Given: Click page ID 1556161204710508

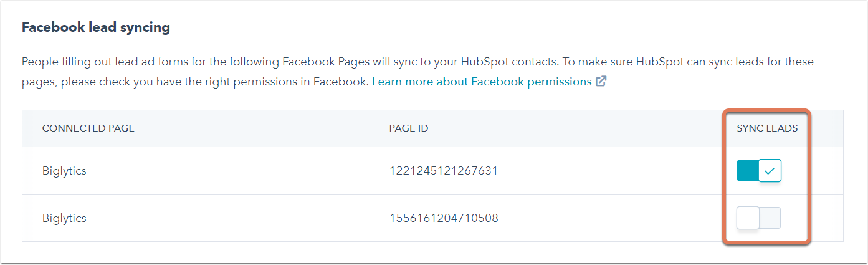Looking at the screenshot, I should (444, 218).
